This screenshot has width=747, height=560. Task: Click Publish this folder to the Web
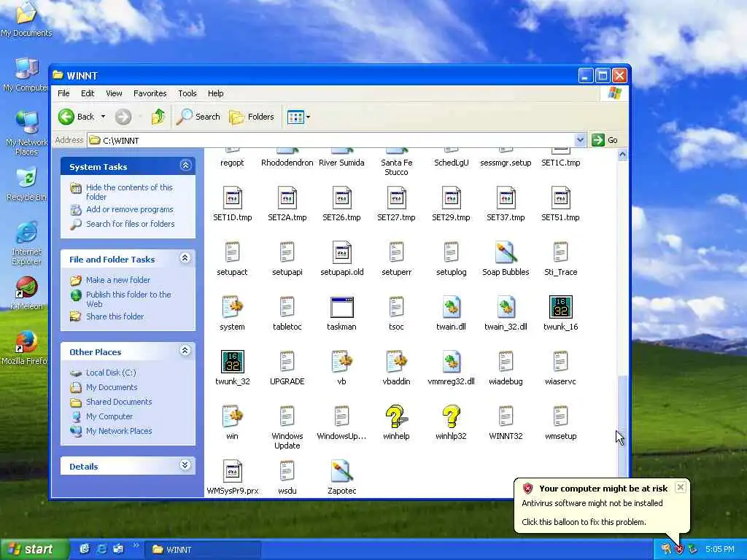128,299
